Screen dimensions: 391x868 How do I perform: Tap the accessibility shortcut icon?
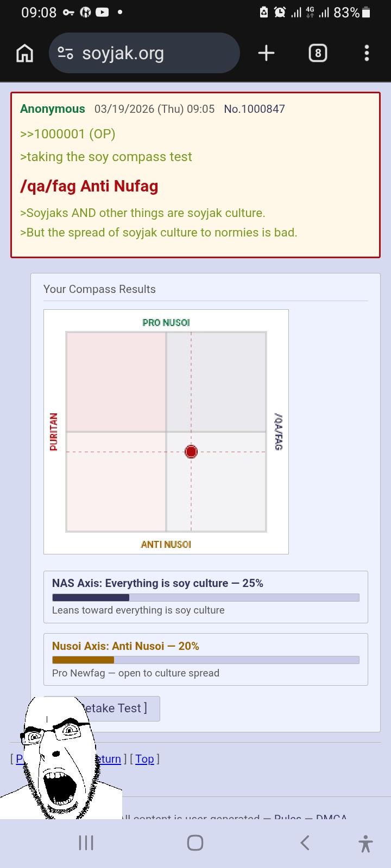pos(365,844)
